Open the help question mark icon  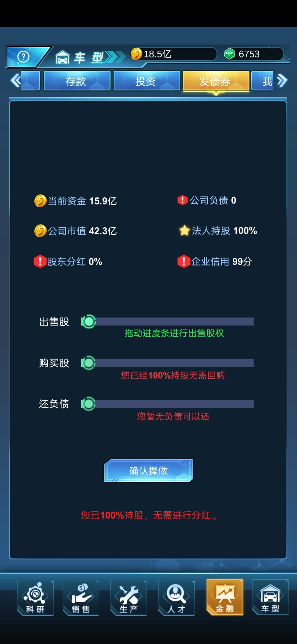[x=23, y=57]
